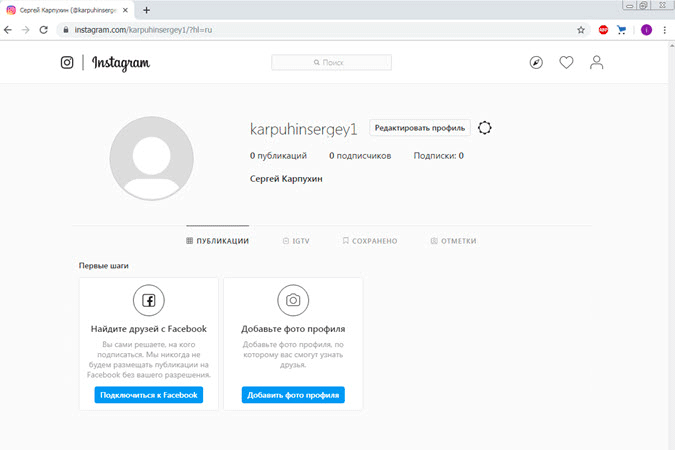This screenshot has height=450, width=675.
Task: Click the Сергей Карпухин name text
Action: click(286, 179)
